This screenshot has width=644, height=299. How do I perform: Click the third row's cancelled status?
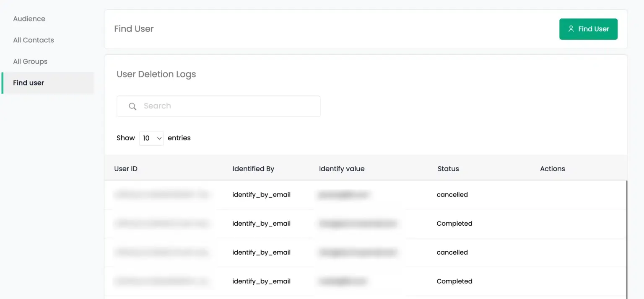pyautogui.click(x=452, y=253)
